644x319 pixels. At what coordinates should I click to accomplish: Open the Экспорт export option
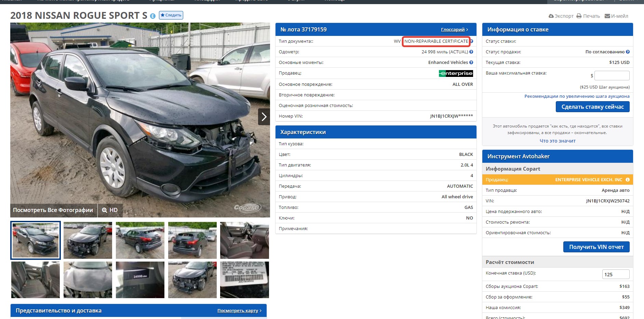(x=561, y=16)
